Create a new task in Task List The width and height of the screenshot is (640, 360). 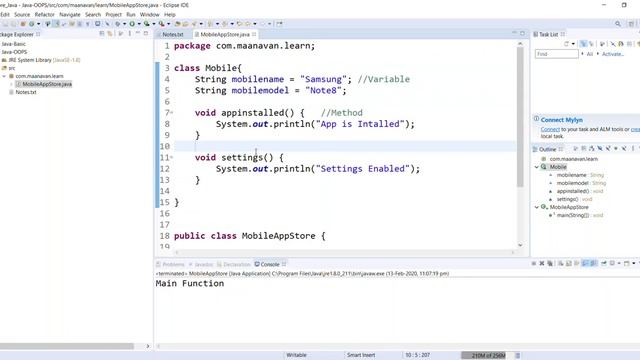(566, 44)
